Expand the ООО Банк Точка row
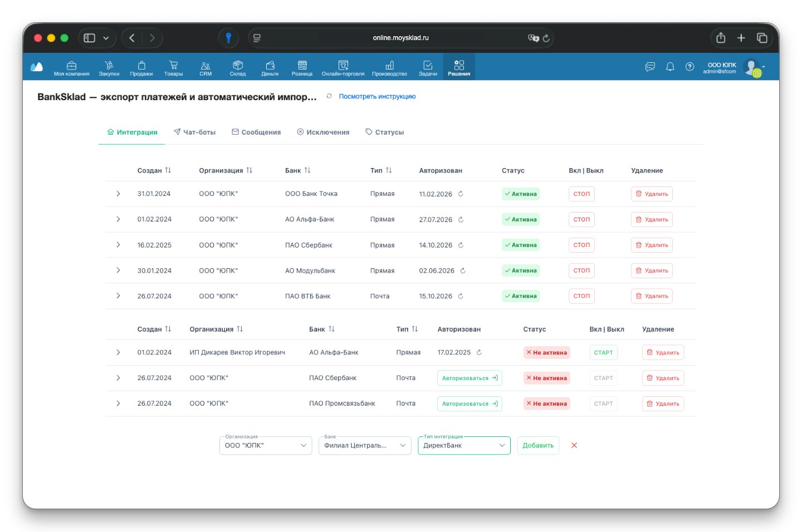The height and width of the screenshot is (532, 802). pyautogui.click(x=118, y=194)
